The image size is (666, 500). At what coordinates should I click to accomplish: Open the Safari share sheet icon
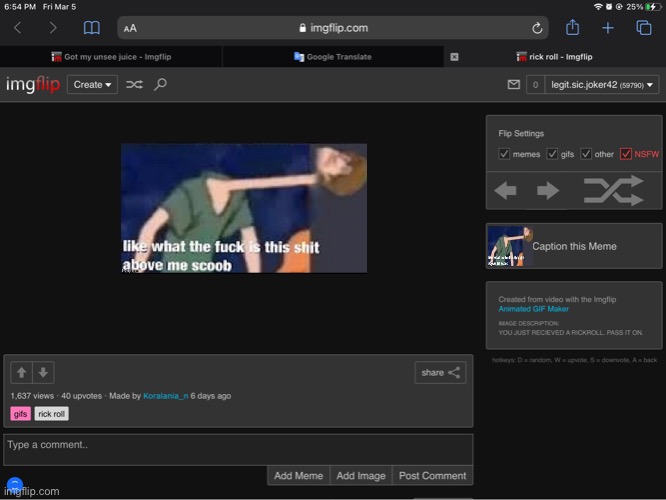point(573,27)
